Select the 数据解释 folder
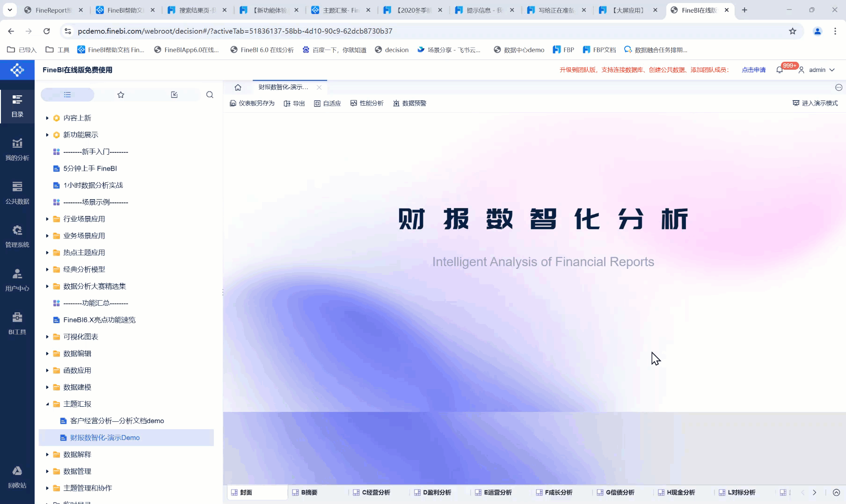 pos(77,455)
